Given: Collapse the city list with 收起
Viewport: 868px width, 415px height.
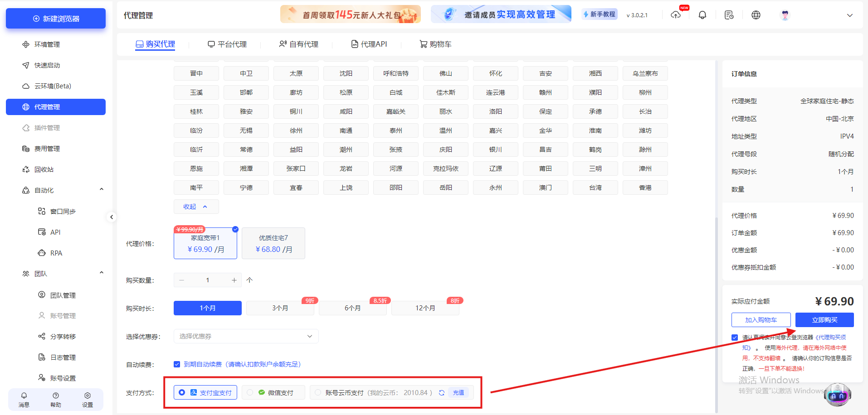Looking at the screenshot, I should pyautogui.click(x=196, y=206).
